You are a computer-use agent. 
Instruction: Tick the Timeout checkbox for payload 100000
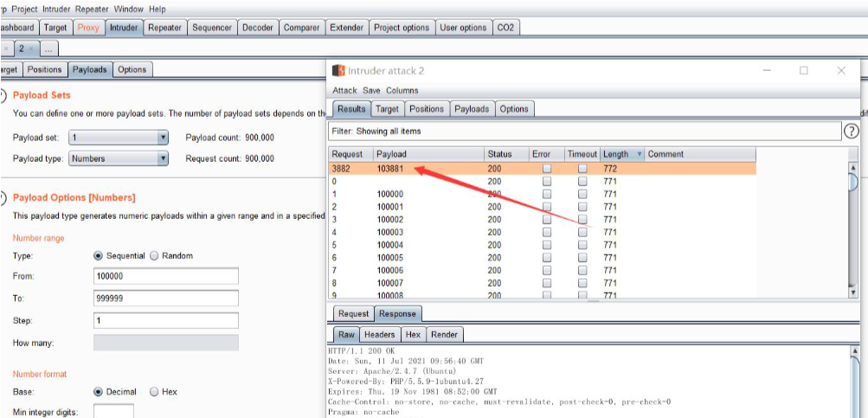(x=582, y=195)
